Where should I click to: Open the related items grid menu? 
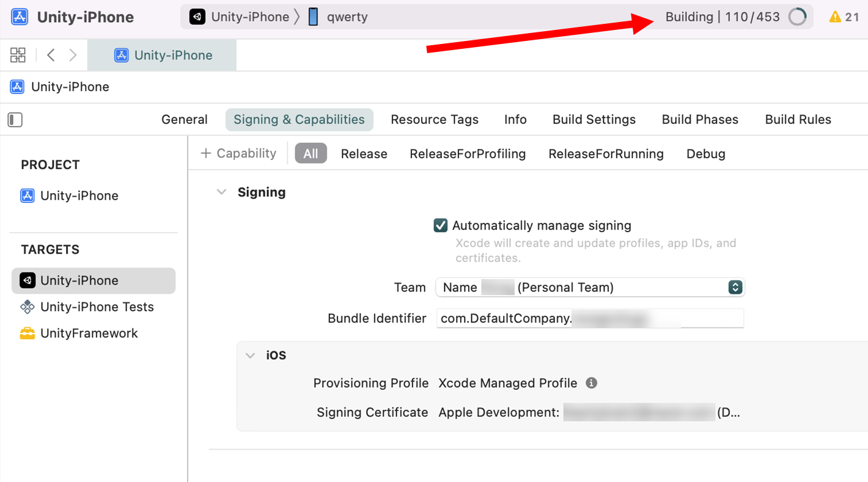pyautogui.click(x=18, y=55)
